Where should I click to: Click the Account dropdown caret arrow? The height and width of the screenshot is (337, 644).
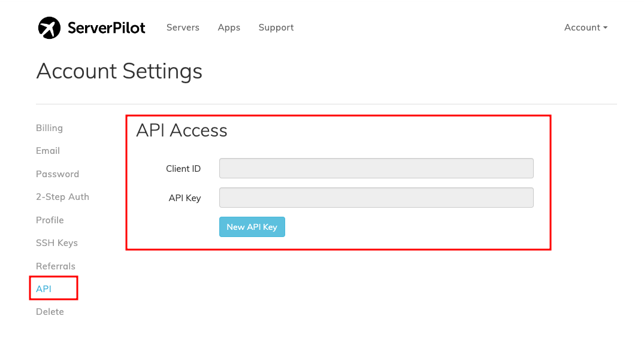[x=606, y=28]
